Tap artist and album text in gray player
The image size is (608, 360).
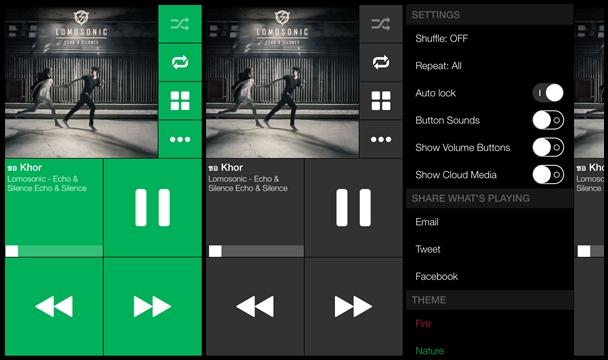[248, 183]
